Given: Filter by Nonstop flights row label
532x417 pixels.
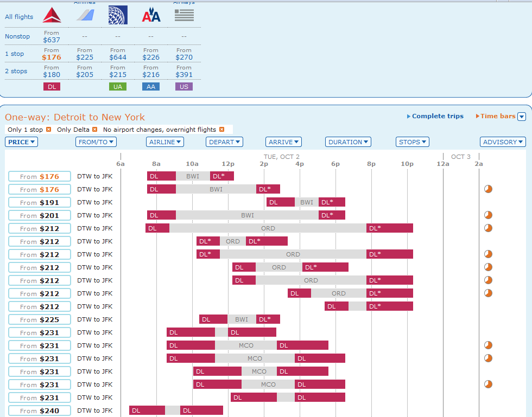Looking at the screenshot, I should [17, 36].
